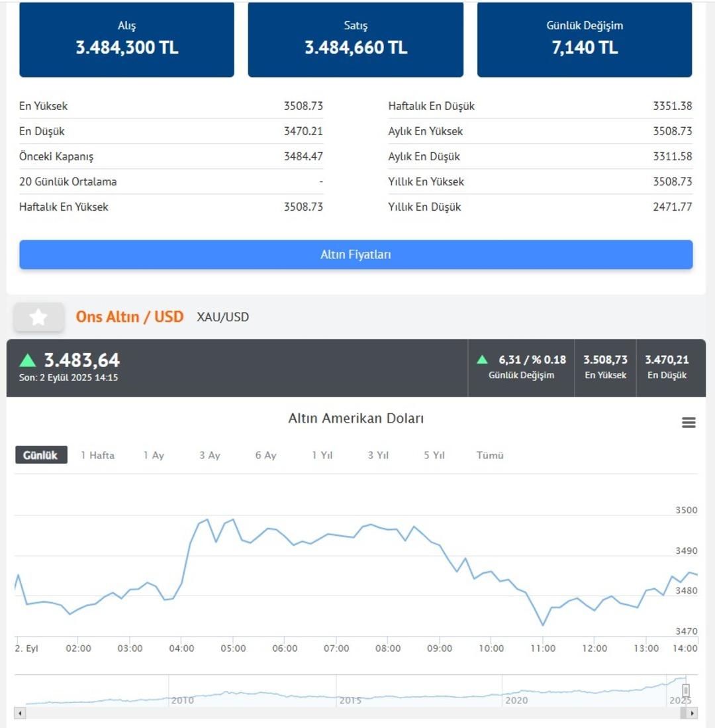
Task: Click the 3480 y-axis label
Action: pyautogui.click(x=687, y=591)
